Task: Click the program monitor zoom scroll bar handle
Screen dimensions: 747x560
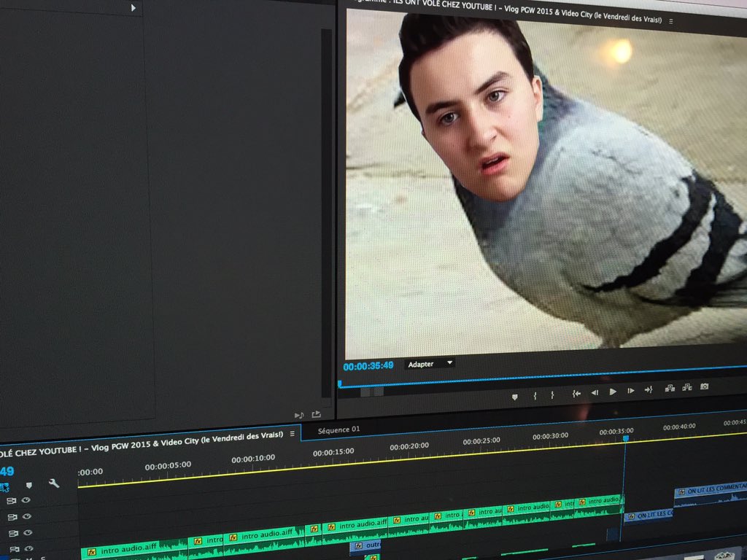Action: click(371, 392)
